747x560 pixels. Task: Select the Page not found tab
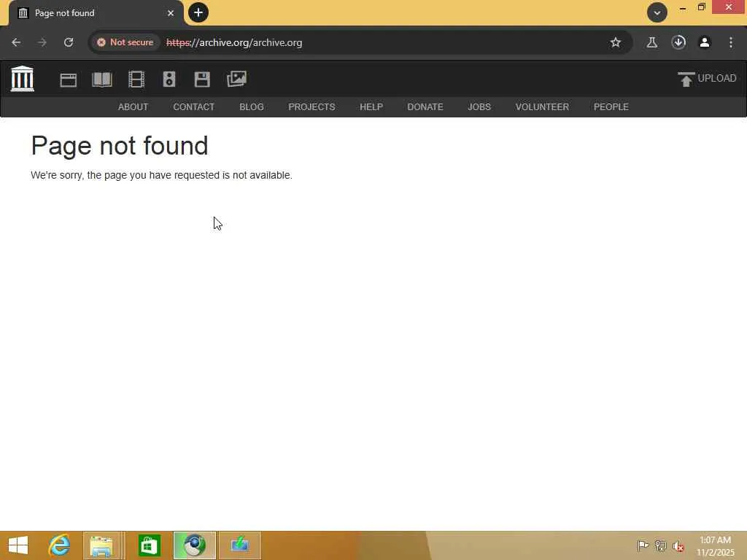point(96,13)
